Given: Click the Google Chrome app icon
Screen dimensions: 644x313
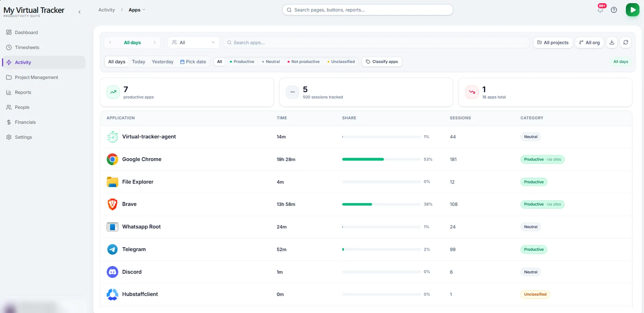Looking at the screenshot, I should pos(112,159).
